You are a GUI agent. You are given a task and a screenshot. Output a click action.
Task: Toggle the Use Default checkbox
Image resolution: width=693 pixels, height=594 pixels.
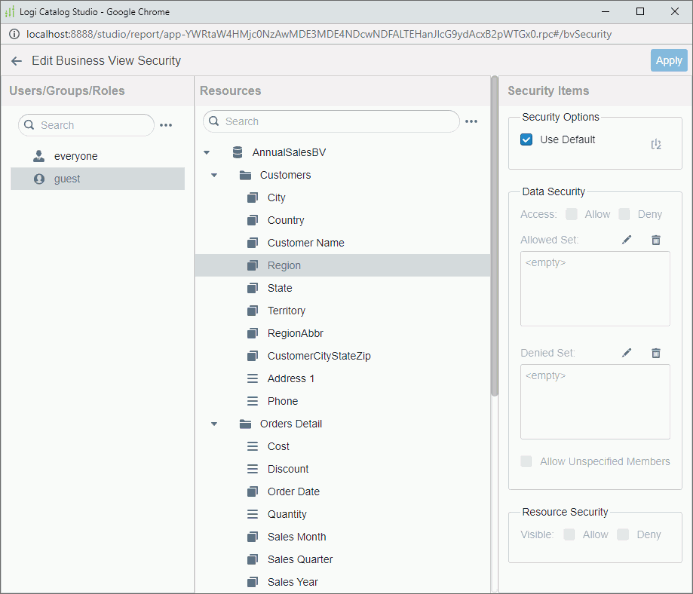coord(526,140)
